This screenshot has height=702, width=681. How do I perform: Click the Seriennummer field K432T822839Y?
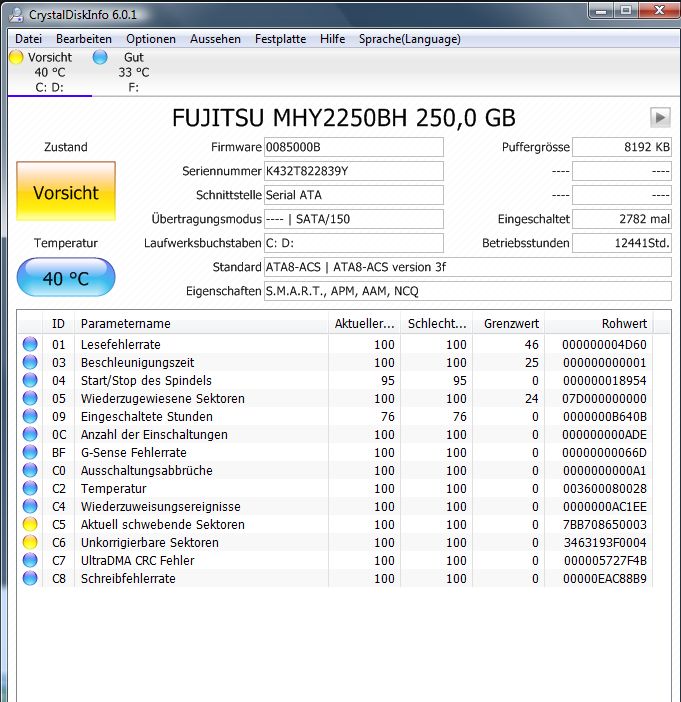tap(354, 171)
